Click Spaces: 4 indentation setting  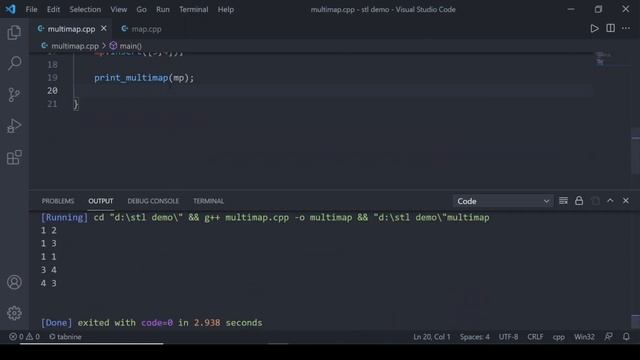pos(475,337)
